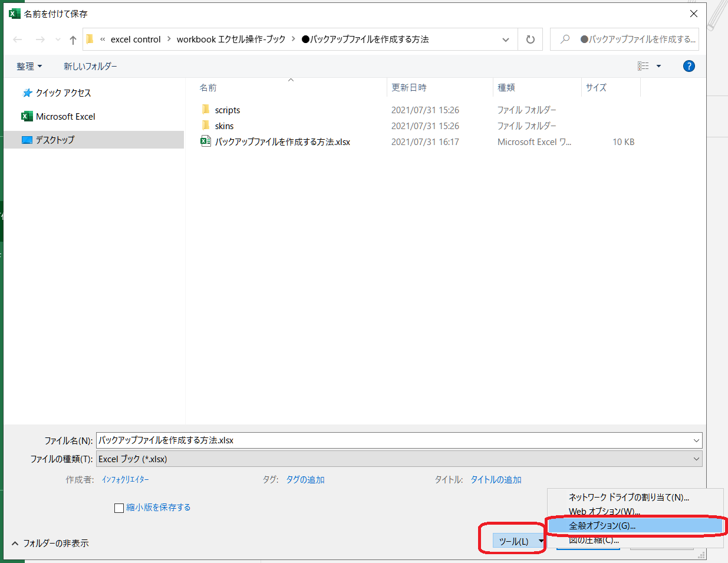Viewport: 728px width, 563px height.
Task: Click the タグの追加 link
Action: point(305,479)
